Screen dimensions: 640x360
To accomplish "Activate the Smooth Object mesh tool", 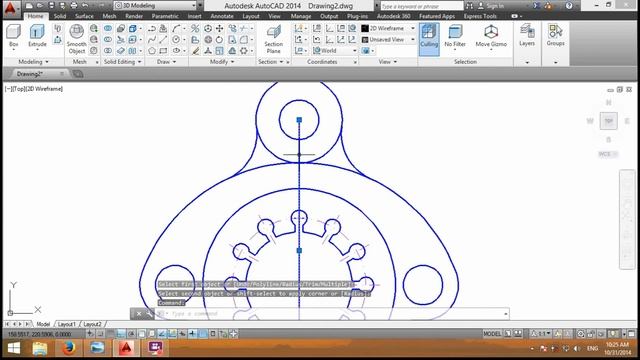I will click(77, 39).
